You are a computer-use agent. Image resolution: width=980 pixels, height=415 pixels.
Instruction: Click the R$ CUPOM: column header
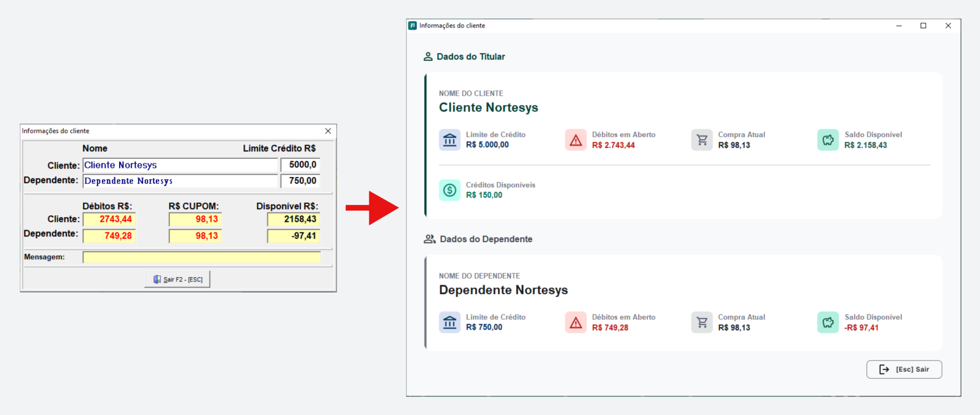coord(194,206)
